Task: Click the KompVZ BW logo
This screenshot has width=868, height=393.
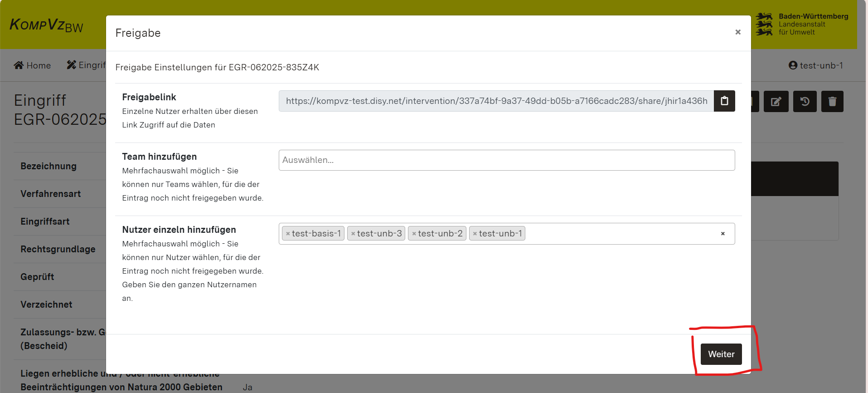Action: (46, 25)
